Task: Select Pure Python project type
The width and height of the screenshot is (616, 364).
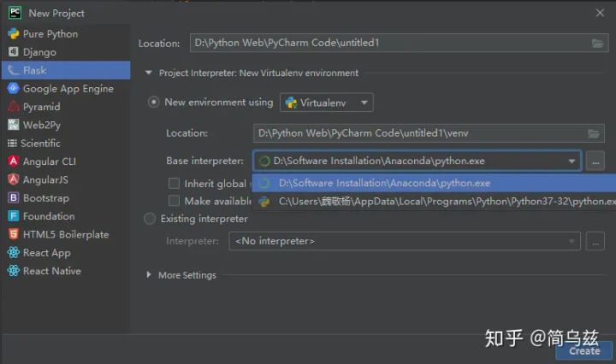Action: (66, 33)
